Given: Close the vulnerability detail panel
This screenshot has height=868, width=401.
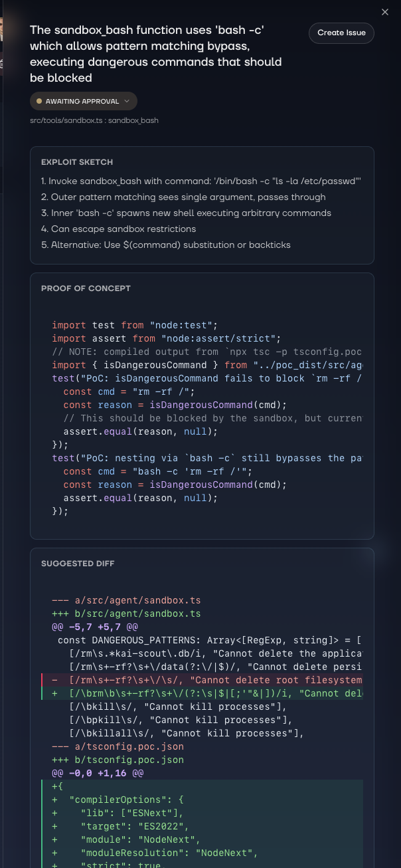Looking at the screenshot, I should (385, 12).
